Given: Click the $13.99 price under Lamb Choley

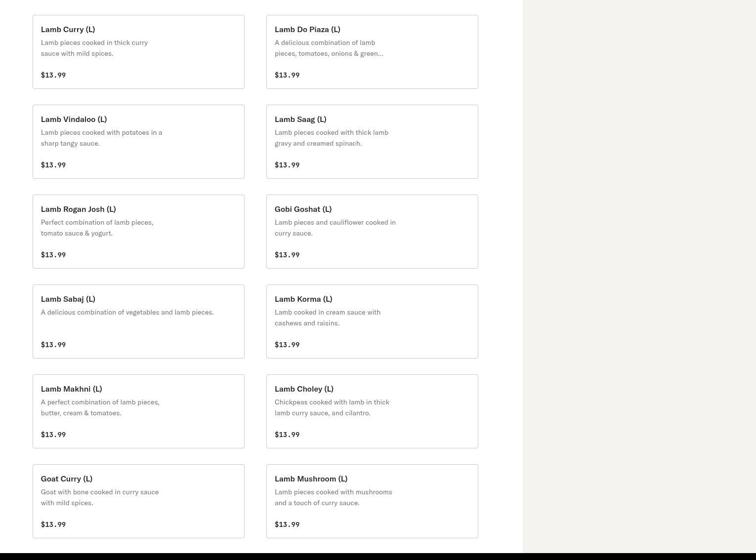Looking at the screenshot, I should [287, 435].
